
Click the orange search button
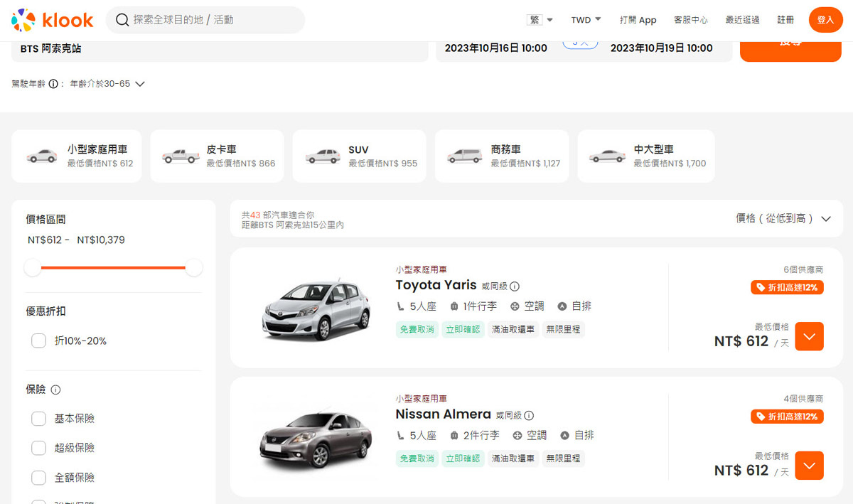pyautogui.click(x=790, y=51)
